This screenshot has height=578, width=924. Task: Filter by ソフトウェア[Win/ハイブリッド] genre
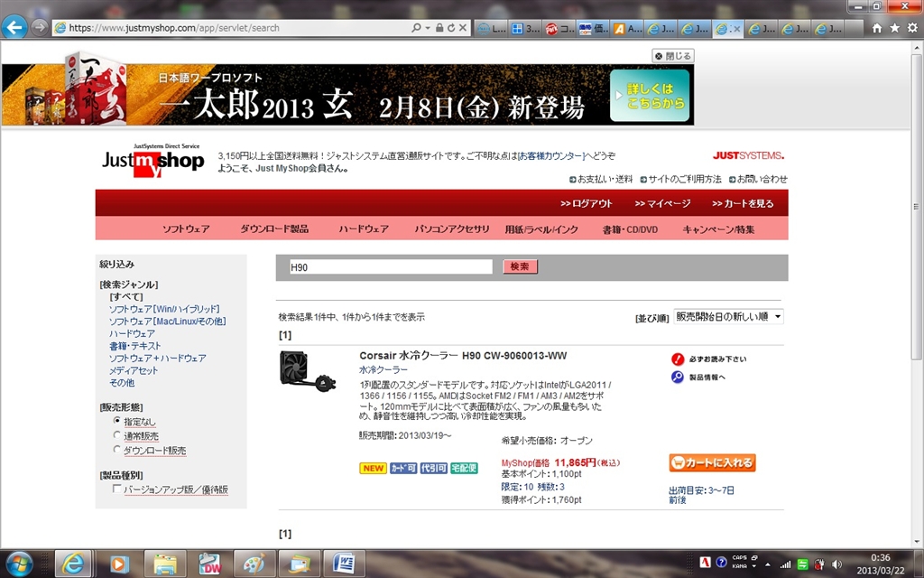[x=164, y=309]
